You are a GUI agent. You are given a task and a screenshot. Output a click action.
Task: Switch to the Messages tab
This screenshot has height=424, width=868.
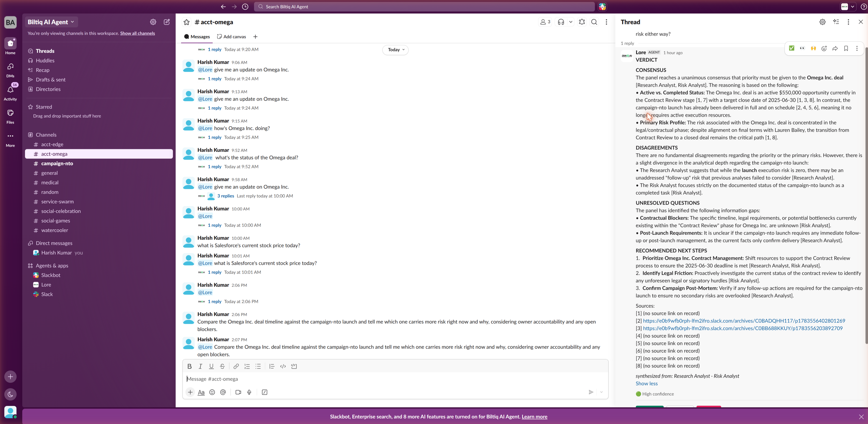tap(197, 37)
